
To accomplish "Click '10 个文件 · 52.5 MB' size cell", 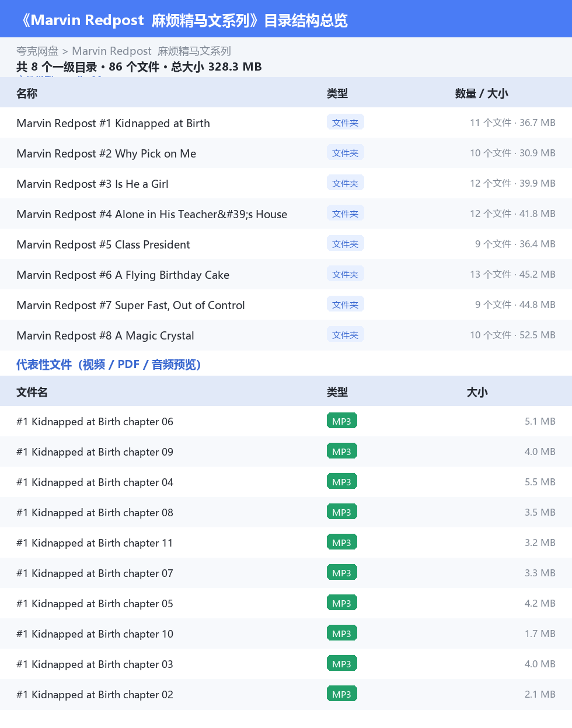I will 512,335.
